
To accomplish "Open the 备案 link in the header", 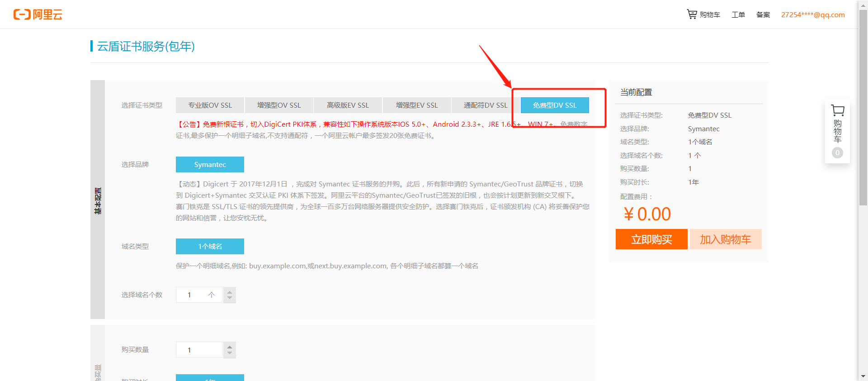I will pyautogui.click(x=763, y=14).
